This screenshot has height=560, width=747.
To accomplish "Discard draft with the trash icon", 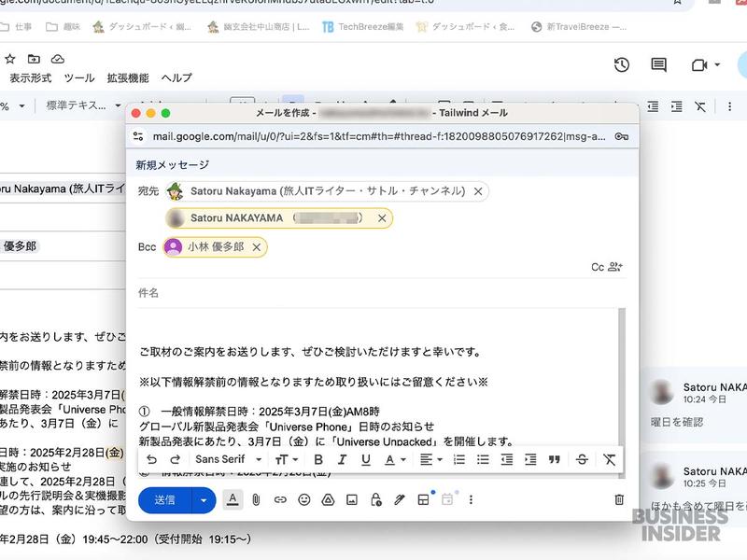I will [x=619, y=499].
